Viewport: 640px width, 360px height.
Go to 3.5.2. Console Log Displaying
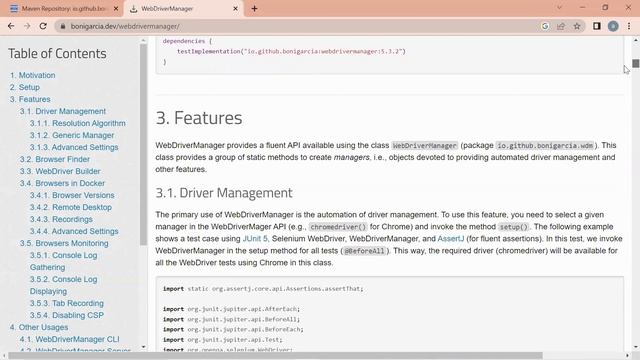tap(63, 285)
